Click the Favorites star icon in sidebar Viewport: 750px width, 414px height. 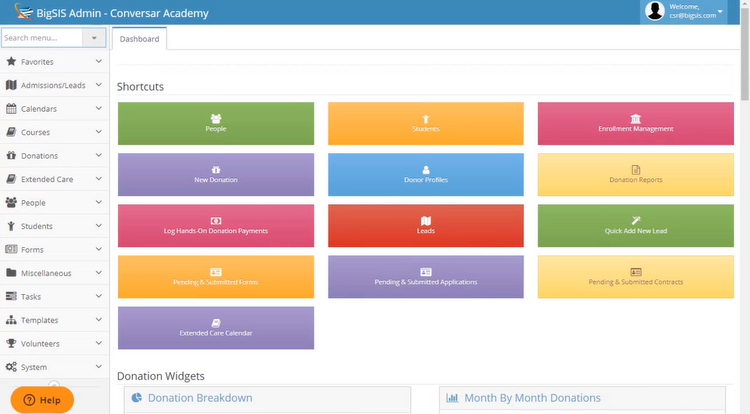coord(11,62)
